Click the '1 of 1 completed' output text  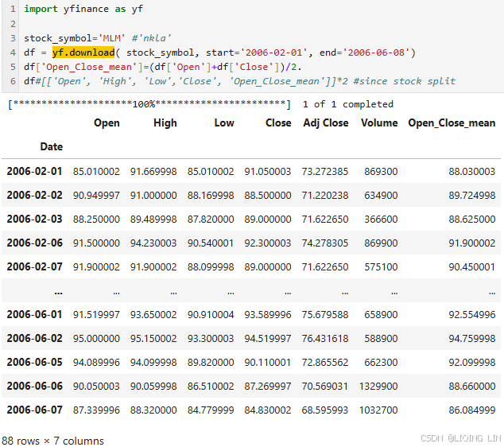click(347, 104)
